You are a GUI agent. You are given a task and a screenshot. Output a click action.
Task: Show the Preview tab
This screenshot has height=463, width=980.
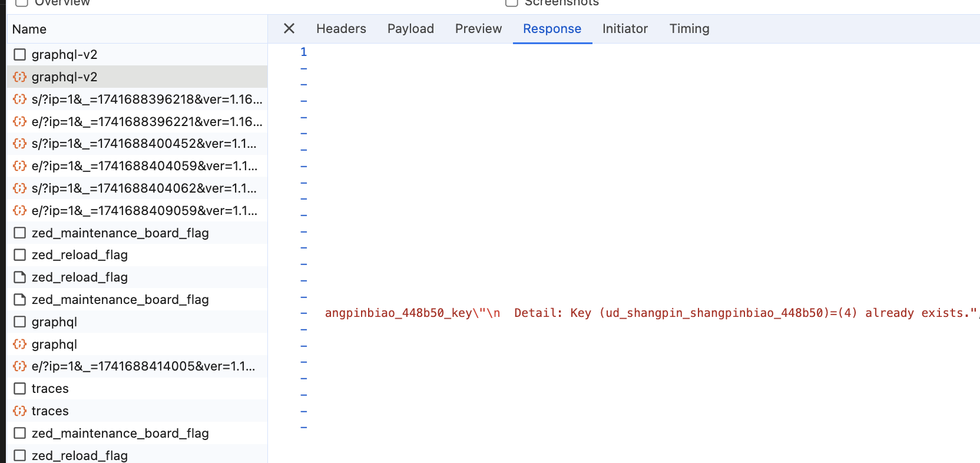(x=478, y=28)
